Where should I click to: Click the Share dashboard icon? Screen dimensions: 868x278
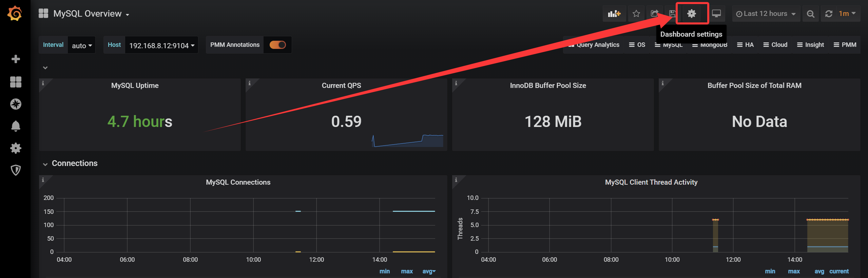pos(654,14)
